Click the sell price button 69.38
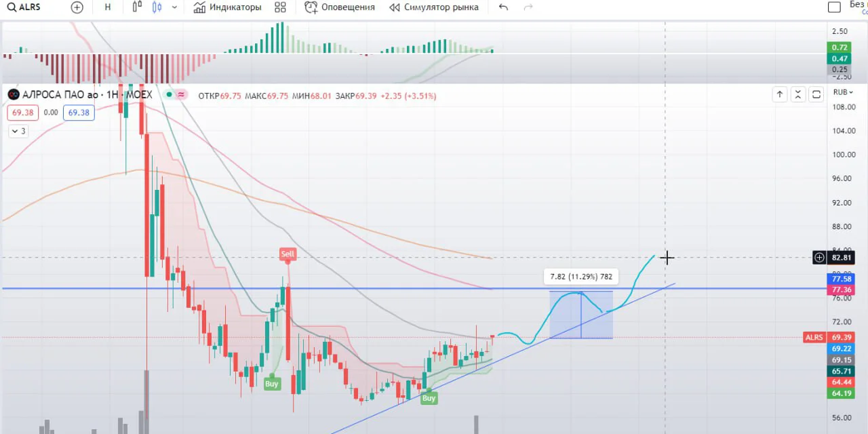The height and width of the screenshot is (434, 868). (22, 113)
